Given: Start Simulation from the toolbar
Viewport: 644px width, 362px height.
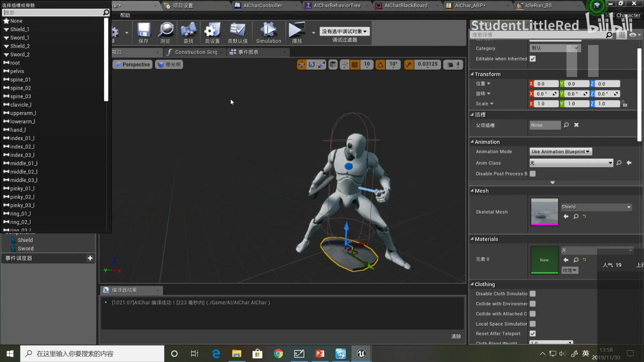Looking at the screenshot, I should pyautogui.click(x=268, y=33).
